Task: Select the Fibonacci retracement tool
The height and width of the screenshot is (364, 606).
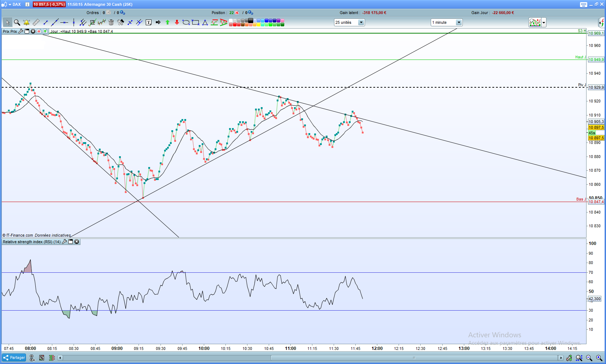Action: pos(92,22)
